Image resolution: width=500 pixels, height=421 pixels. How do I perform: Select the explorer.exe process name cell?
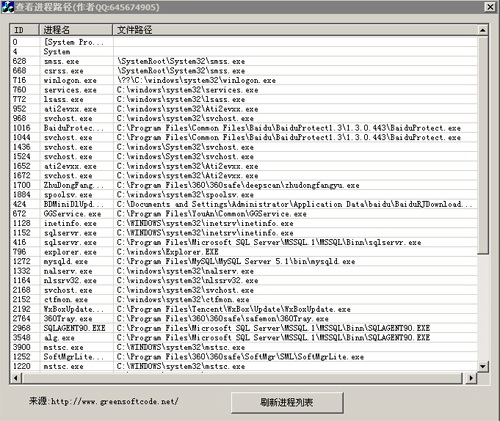click(70, 252)
